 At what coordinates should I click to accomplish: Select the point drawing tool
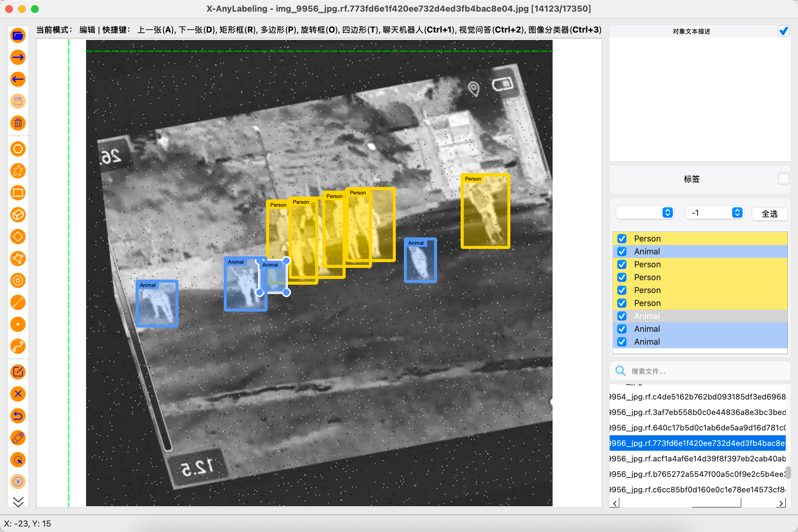click(x=18, y=324)
